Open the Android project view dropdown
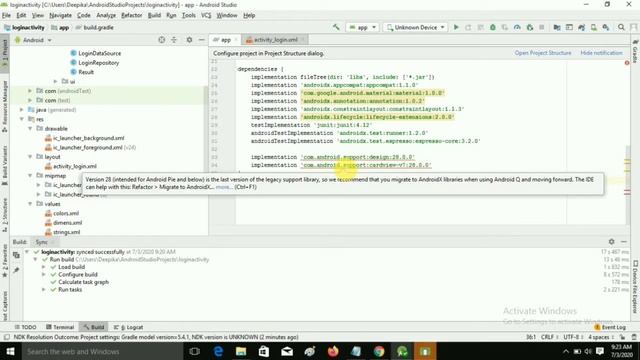 coord(33,40)
